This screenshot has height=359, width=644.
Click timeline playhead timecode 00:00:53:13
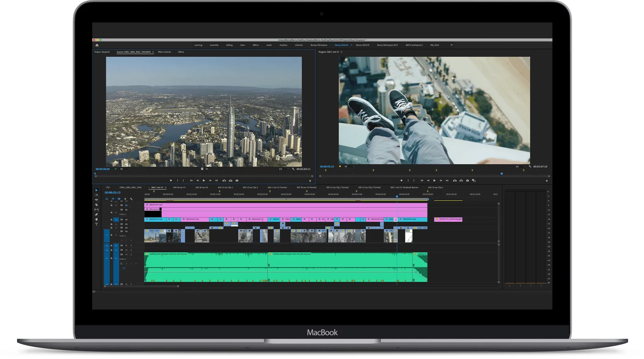[x=113, y=193]
